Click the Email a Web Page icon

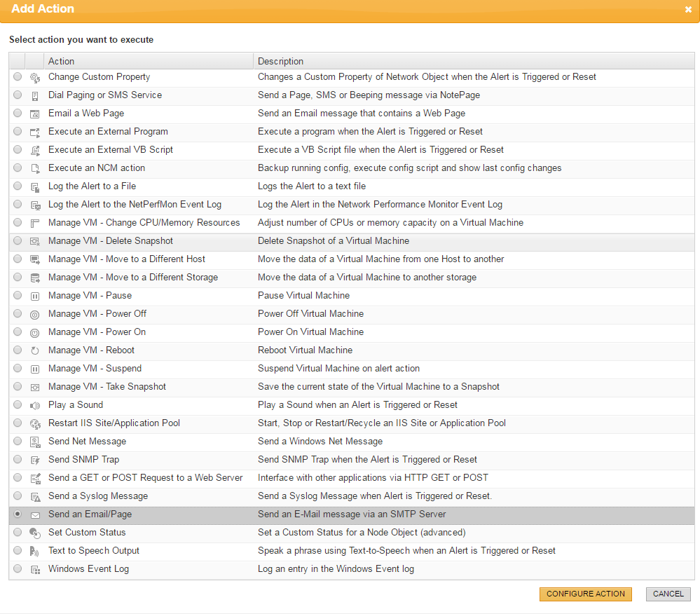[35, 114]
